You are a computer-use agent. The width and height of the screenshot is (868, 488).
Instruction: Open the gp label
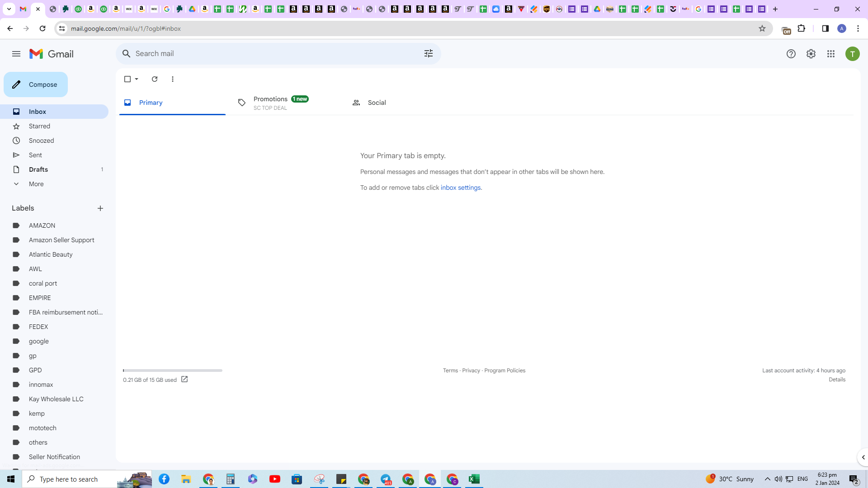point(54,356)
